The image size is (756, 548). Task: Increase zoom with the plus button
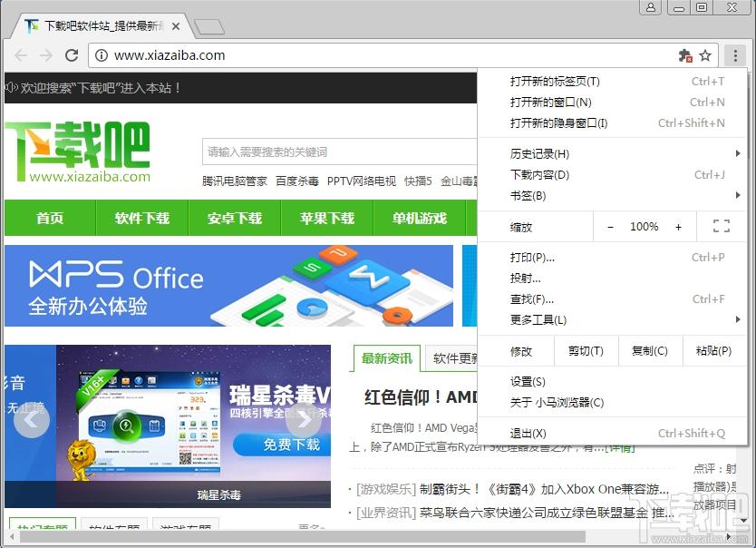point(678,227)
